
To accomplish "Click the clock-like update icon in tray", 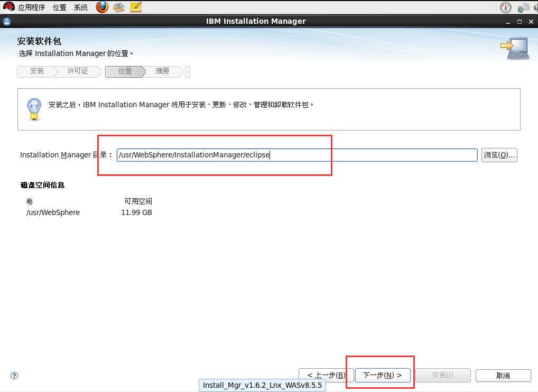I will point(505,7).
